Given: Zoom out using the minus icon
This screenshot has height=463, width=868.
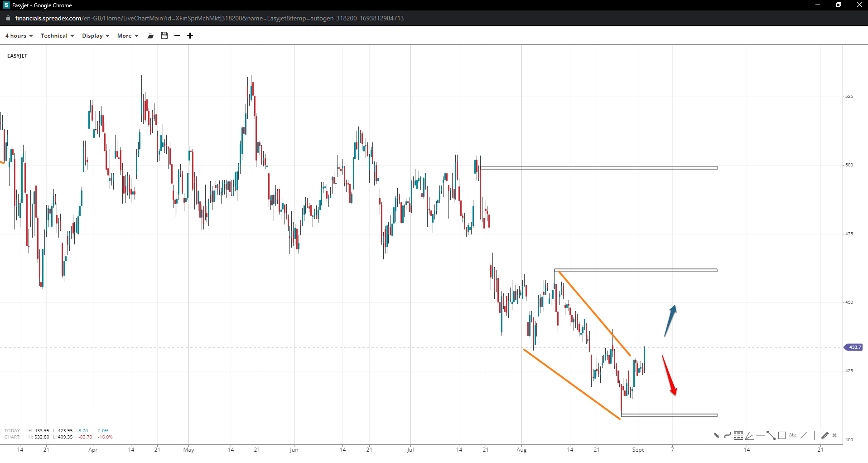Looking at the screenshot, I should tap(178, 36).
